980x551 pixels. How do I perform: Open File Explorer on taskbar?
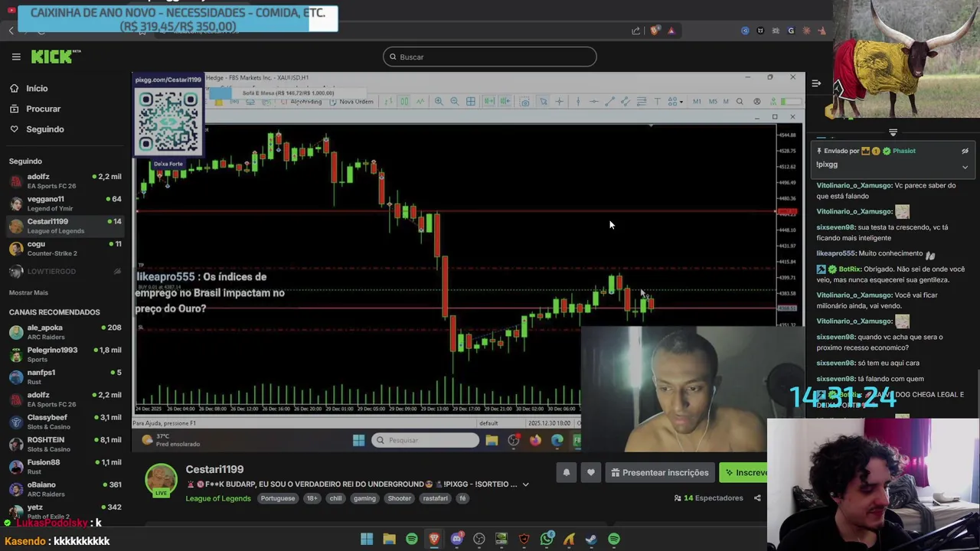pyautogui.click(x=389, y=540)
